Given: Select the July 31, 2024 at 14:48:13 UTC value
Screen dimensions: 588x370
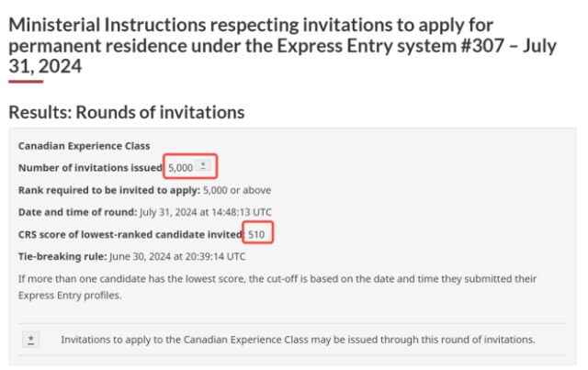Looking at the screenshot, I should click(x=206, y=212).
